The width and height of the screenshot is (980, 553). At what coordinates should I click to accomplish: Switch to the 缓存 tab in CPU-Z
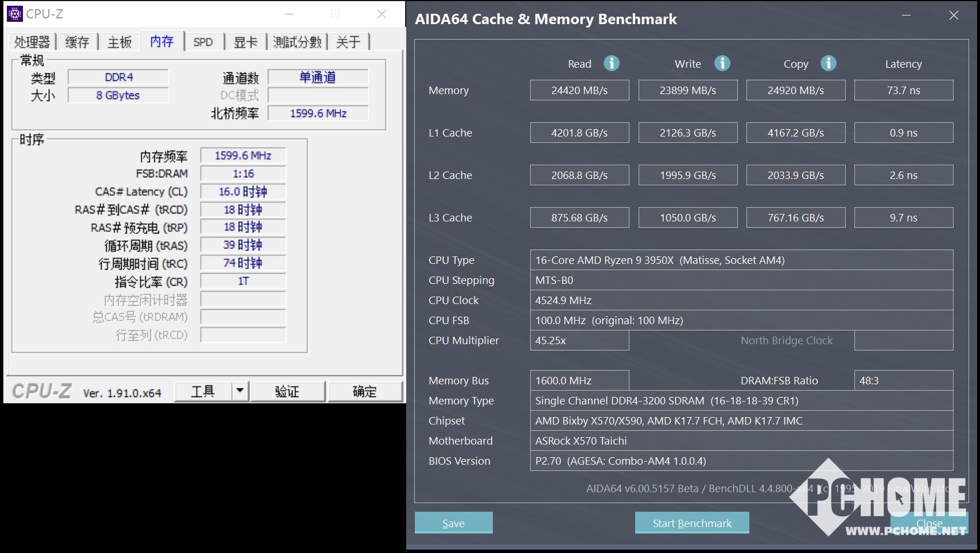pyautogui.click(x=77, y=42)
